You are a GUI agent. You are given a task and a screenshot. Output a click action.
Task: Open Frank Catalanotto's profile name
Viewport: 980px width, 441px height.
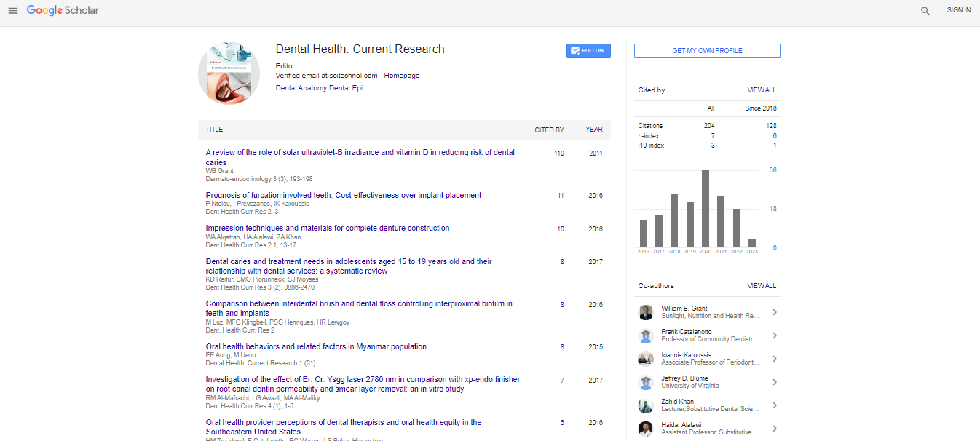(x=687, y=332)
